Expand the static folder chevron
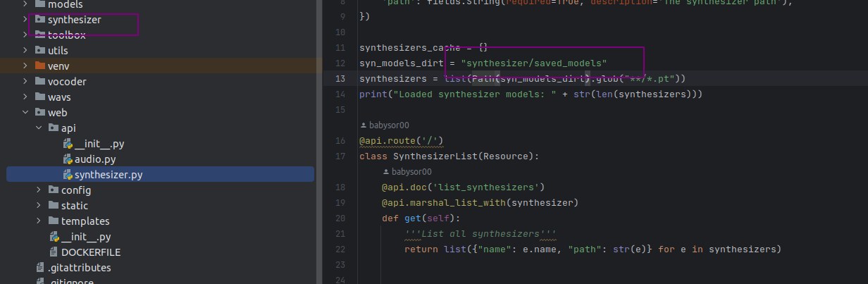The height and width of the screenshot is (284, 868). click(39, 206)
